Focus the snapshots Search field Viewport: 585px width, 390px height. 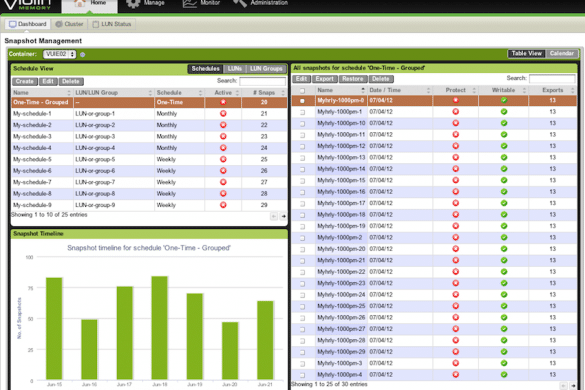552,78
